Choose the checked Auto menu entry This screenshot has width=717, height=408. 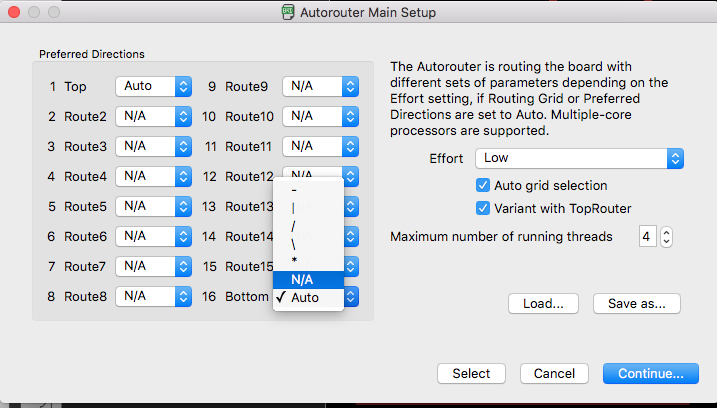(x=308, y=297)
